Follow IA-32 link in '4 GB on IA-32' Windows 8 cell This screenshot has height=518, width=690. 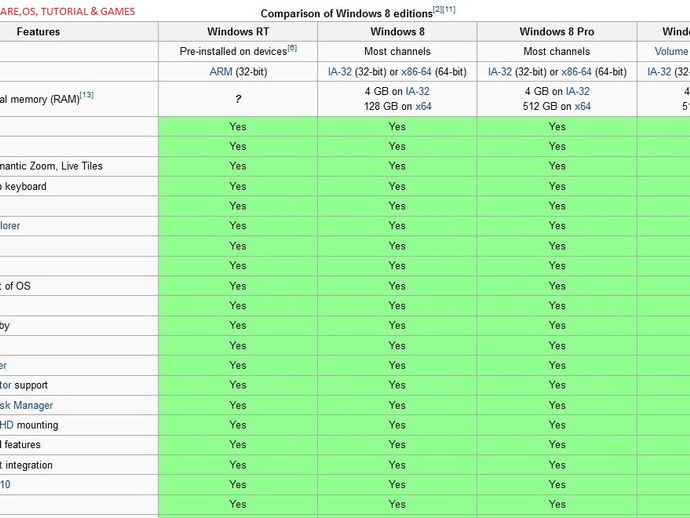pyautogui.click(x=418, y=92)
